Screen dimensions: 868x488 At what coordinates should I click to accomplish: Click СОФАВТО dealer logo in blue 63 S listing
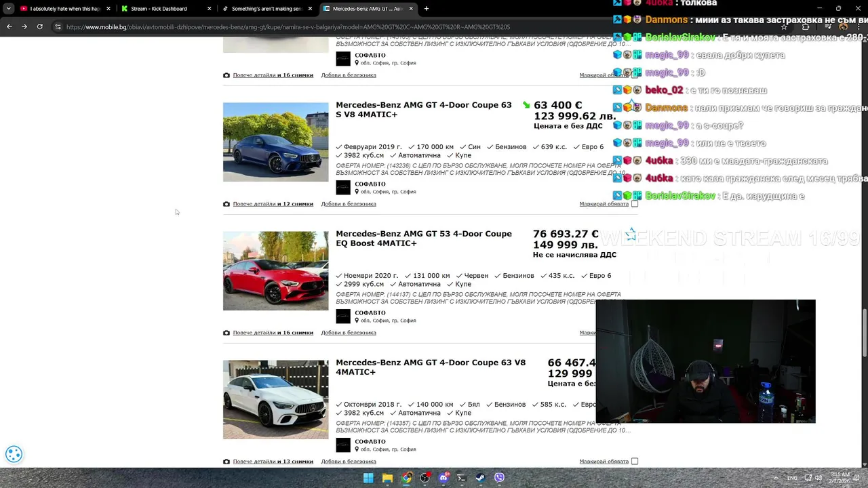(343, 188)
